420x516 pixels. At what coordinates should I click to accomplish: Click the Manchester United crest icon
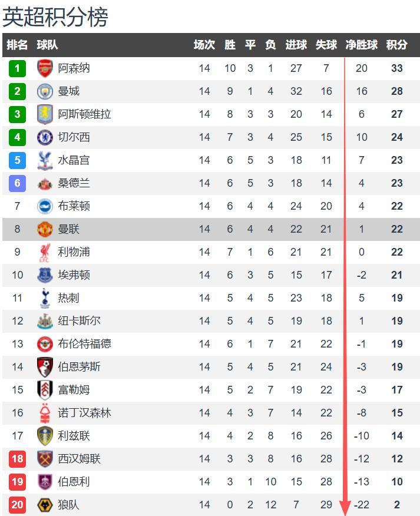tap(45, 229)
